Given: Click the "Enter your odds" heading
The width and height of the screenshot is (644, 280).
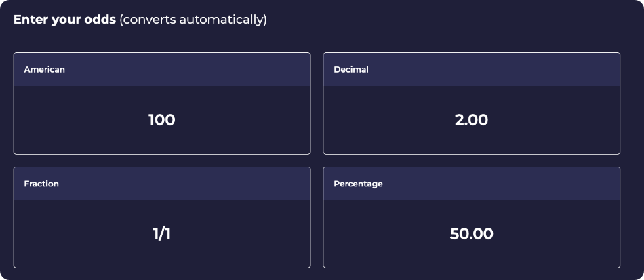Looking at the screenshot, I should (x=65, y=20).
